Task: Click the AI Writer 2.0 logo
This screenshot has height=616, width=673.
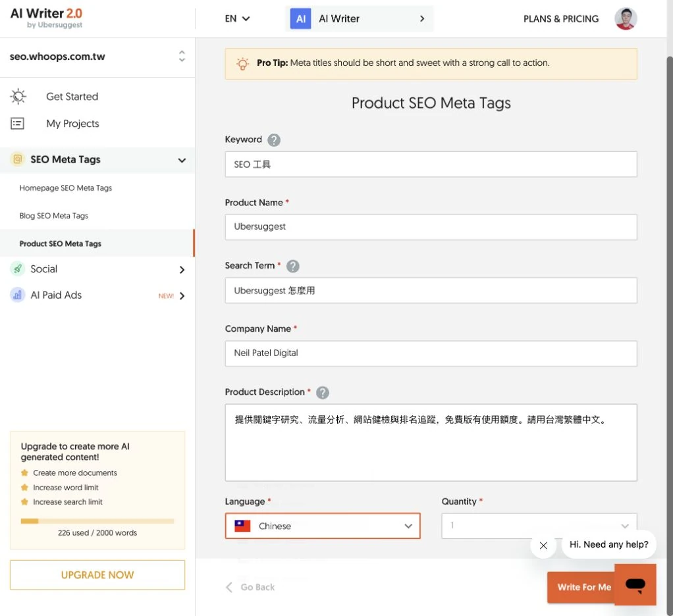Action: pyautogui.click(x=46, y=18)
